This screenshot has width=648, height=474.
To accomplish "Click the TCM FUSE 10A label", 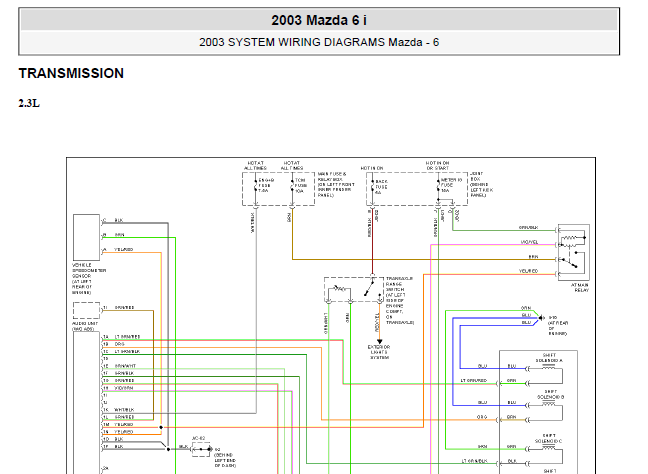I will tap(300, 186).
